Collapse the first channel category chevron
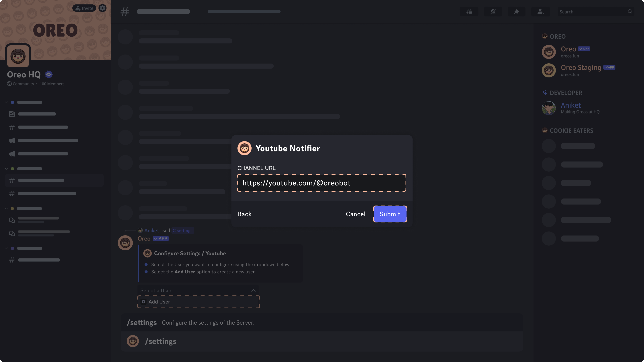Screen dimensions: 644x362 (x=6, y=102)
